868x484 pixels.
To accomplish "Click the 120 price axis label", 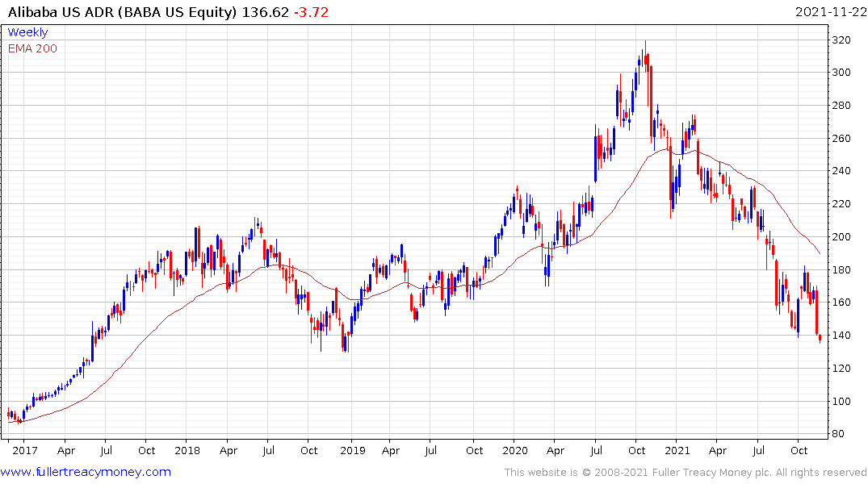I will [841, 369].
